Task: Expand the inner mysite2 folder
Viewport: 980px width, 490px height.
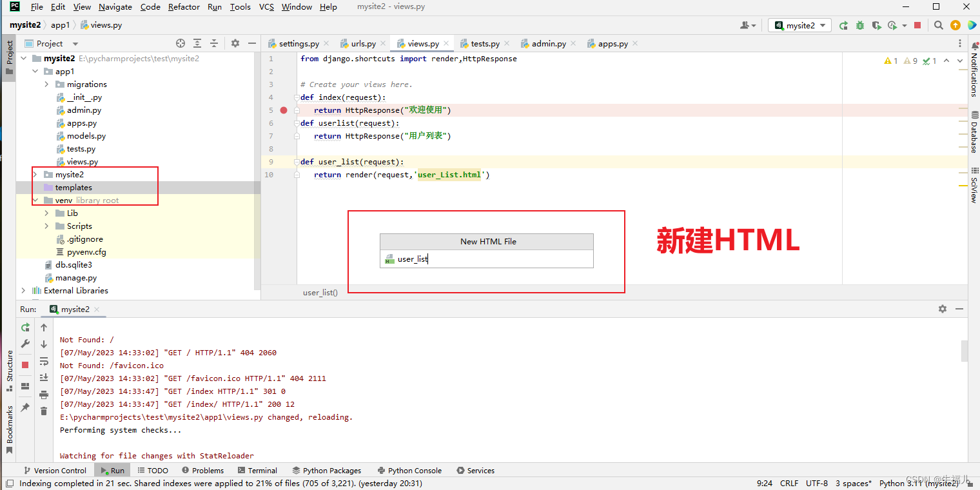Action: [x=35, y=175]
